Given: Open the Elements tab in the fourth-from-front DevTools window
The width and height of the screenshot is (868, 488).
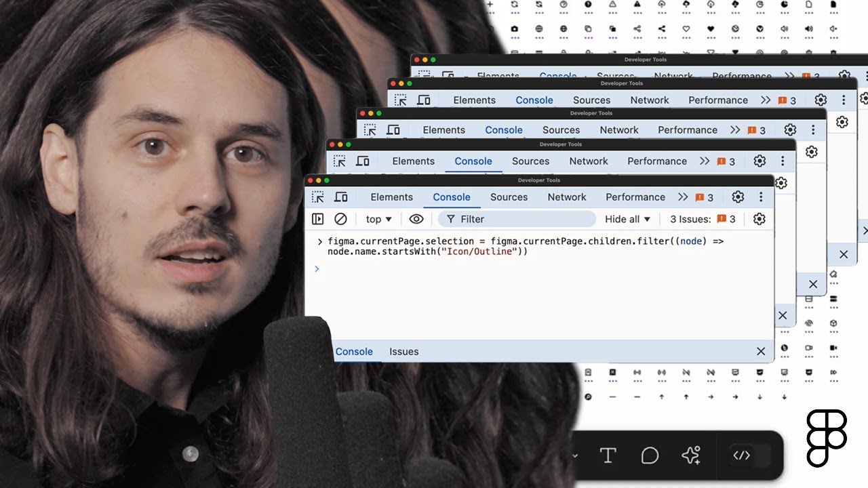Looking at the screenshot, I should click(475, 100).
